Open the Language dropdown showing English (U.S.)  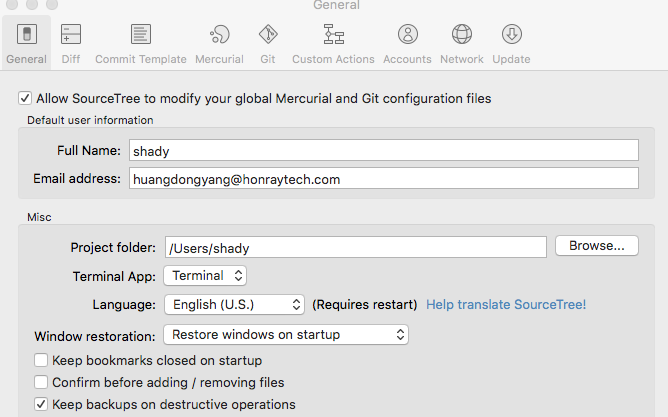[234, 304]
